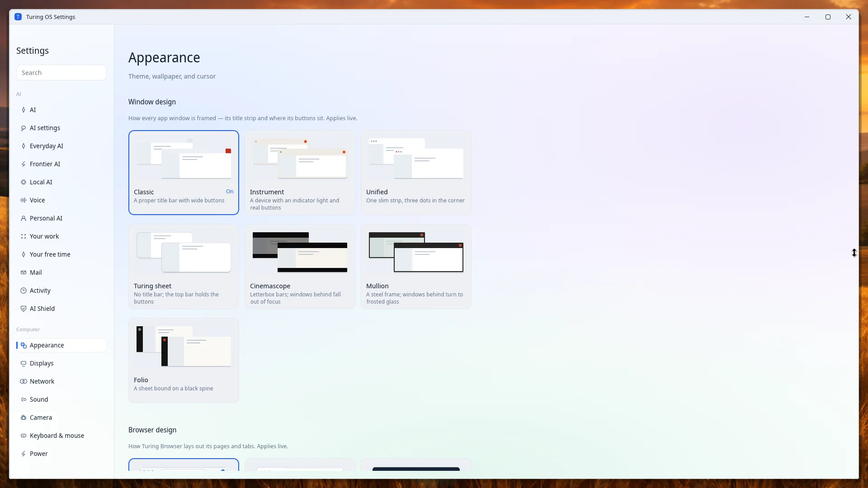Click the Camera icon in sidebar
This screenshot has height=488, width=868.
pyautogui.click(x=24, y=418)
